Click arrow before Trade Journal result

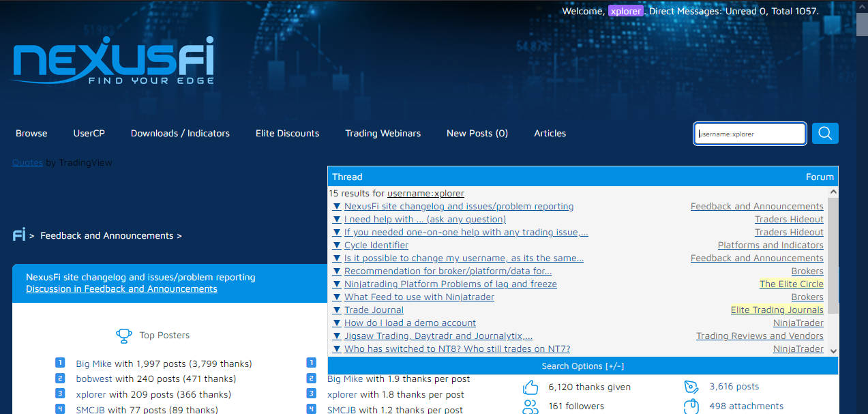coord(337,310)
